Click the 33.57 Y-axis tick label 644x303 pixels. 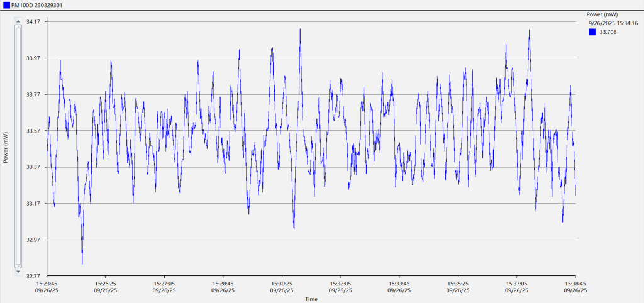tap(33, 131)
